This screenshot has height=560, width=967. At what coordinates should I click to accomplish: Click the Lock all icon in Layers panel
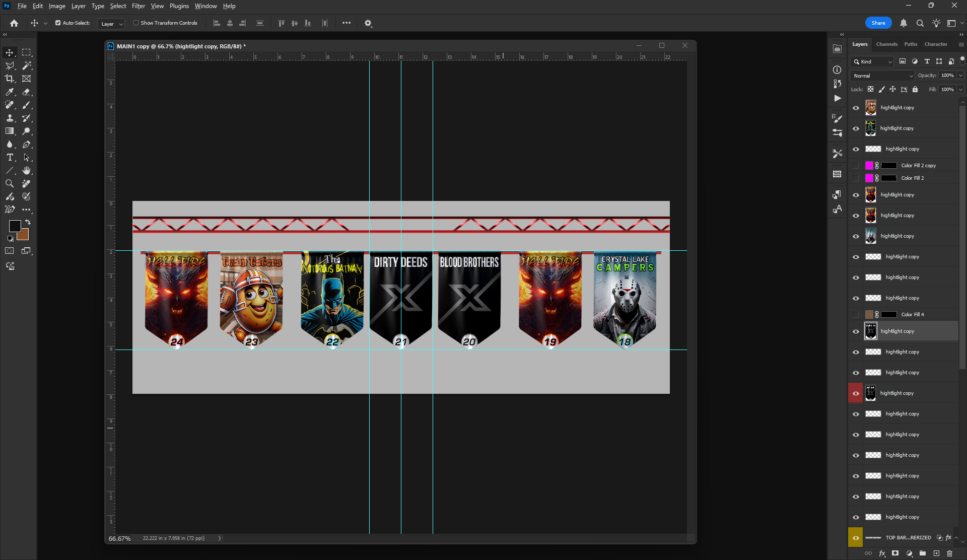pyautogui.click(x=915, y=89)
